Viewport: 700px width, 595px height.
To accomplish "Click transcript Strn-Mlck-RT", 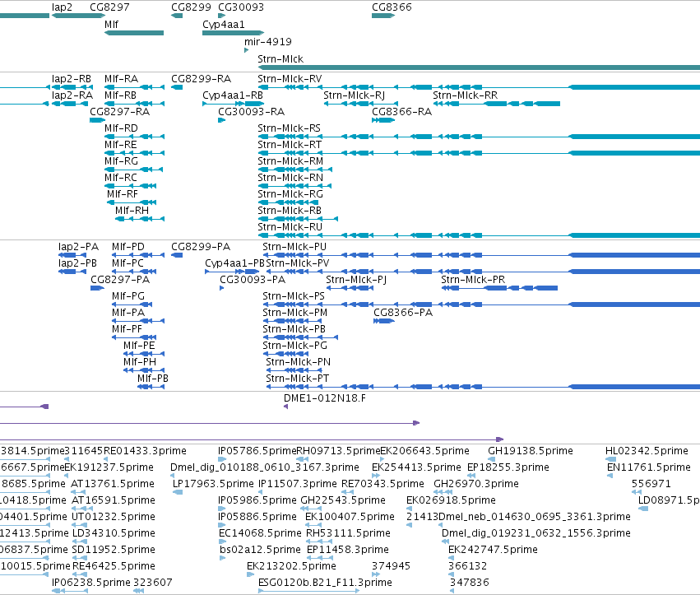I will (290, 145).
